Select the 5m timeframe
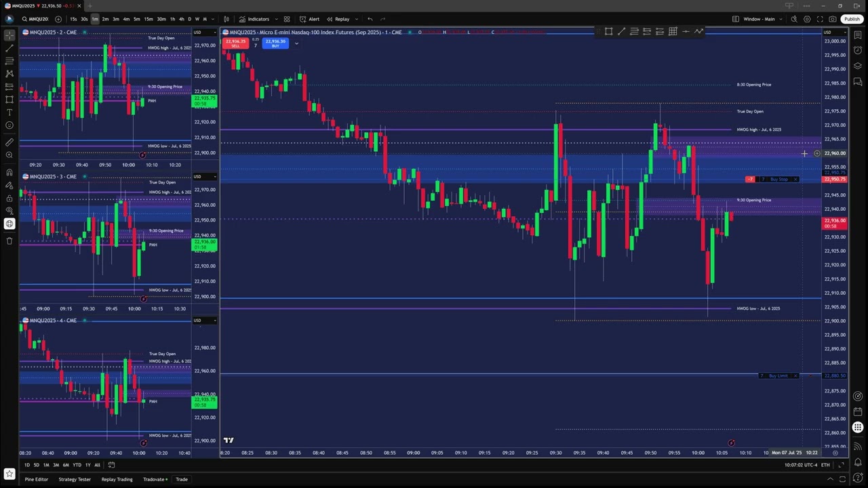868x488 pixels. coord(136,19)
